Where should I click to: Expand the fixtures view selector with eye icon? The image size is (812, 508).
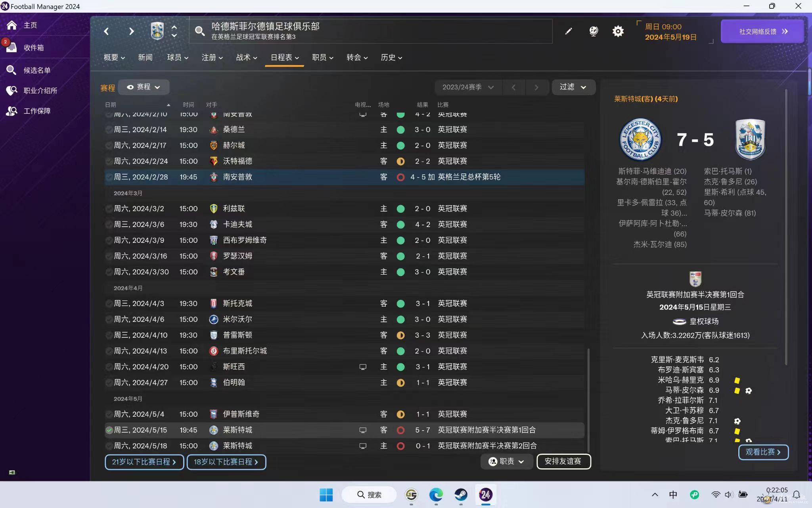[144, 87]
